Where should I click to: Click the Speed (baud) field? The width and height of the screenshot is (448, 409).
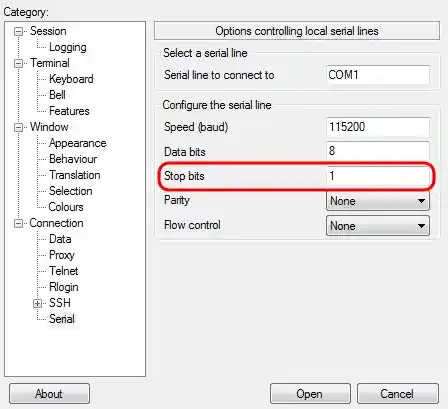pos(378,127)
